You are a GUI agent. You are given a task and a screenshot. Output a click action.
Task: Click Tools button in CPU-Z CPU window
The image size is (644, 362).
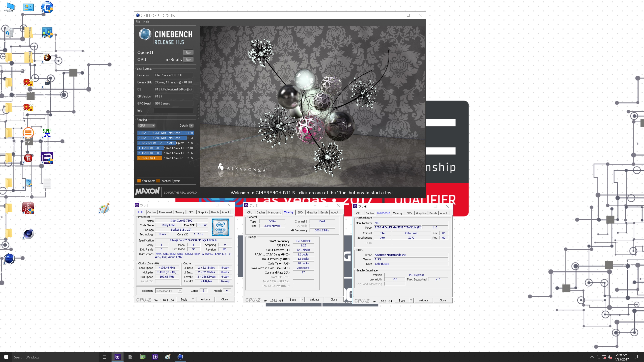tap(184, 299)
